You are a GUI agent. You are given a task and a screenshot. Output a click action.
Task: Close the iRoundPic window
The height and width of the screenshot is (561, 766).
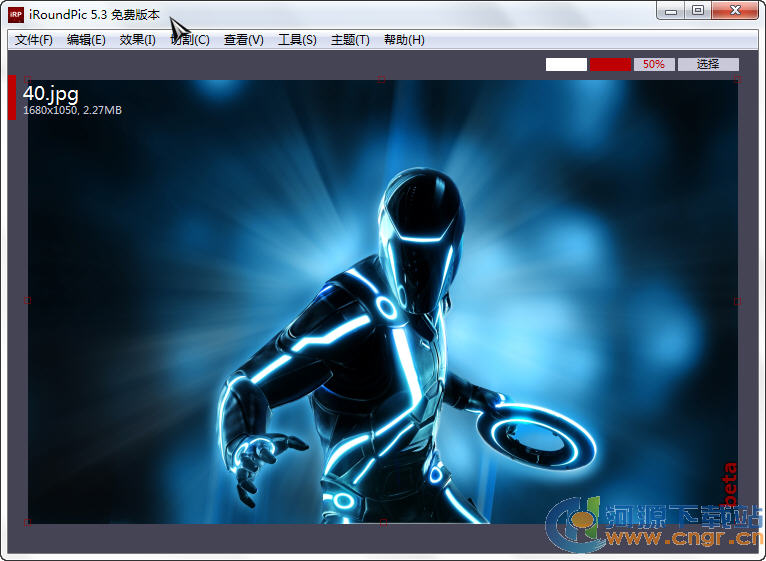click(x=735, y=11)
